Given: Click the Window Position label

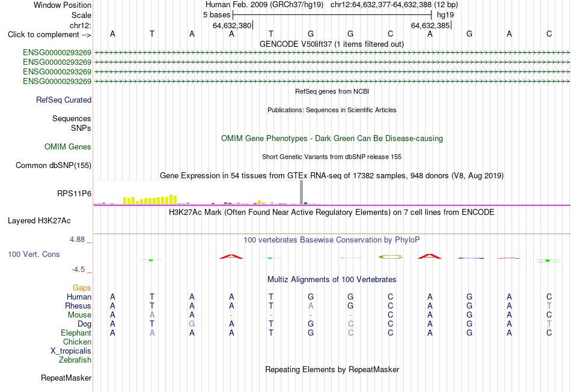Looking at the screenshot, I should click(x=63, y=5).
